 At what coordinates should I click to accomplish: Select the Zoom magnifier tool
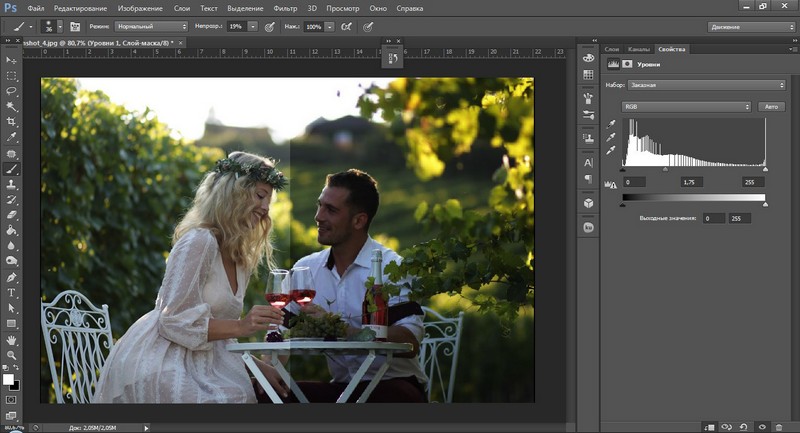[12, 355]
